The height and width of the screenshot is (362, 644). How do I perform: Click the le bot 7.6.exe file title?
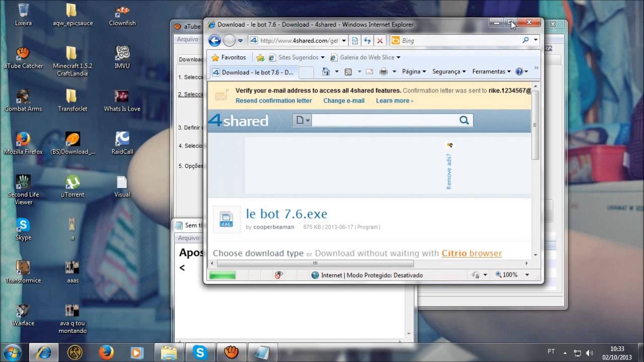click(x=286, y=214)
